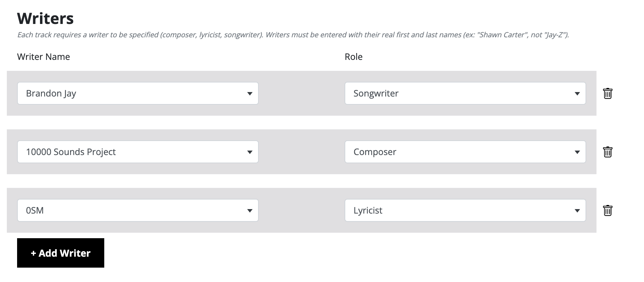The width and height of the screenshot is (644, 282).
Task: Add a new writer with Add Writer
Action: pos(61,253)
